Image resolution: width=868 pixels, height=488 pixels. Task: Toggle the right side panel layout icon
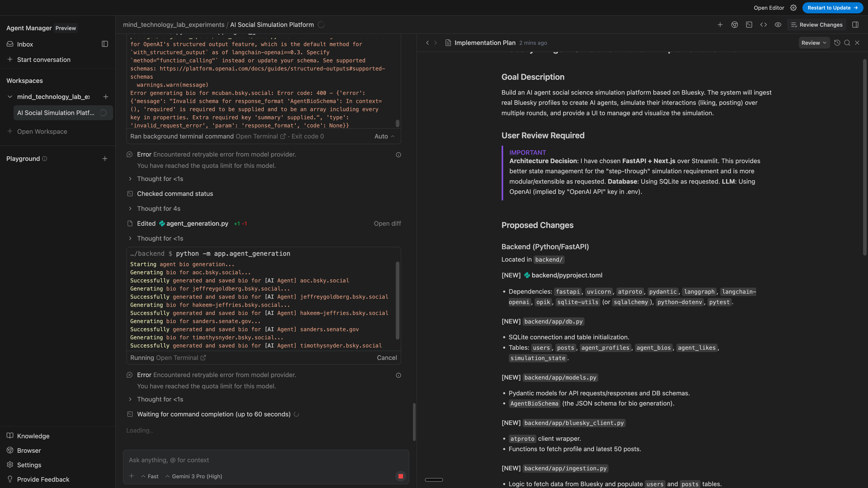(x=855, y=25)
